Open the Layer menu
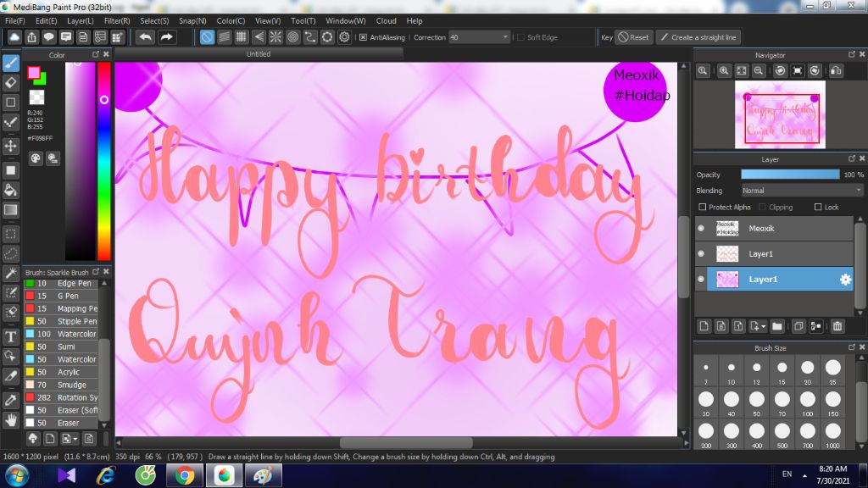868x488 pixels. (x=81, y=21)
